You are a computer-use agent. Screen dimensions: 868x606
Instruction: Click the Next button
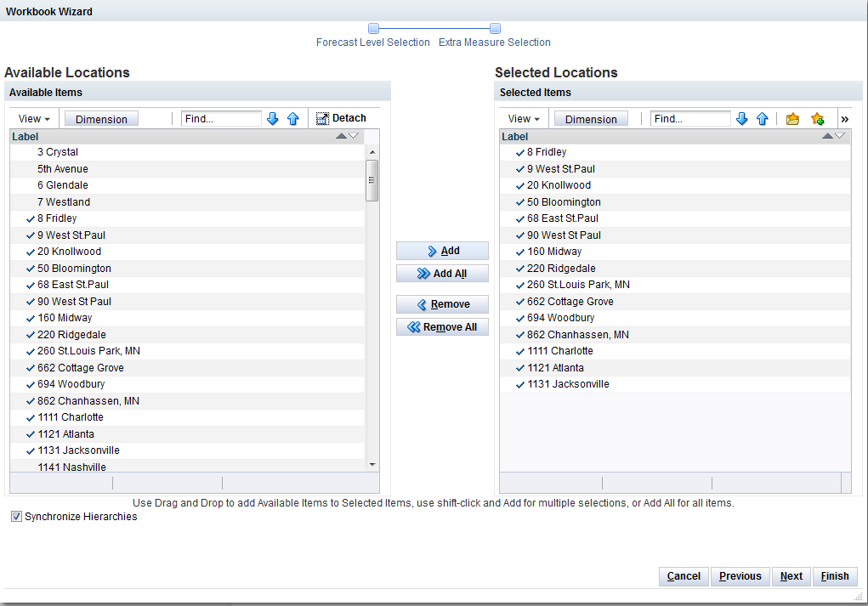[x=791, y=576]
